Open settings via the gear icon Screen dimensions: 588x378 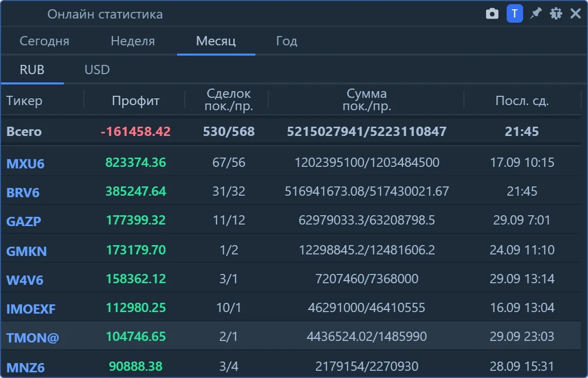[556, 14]
